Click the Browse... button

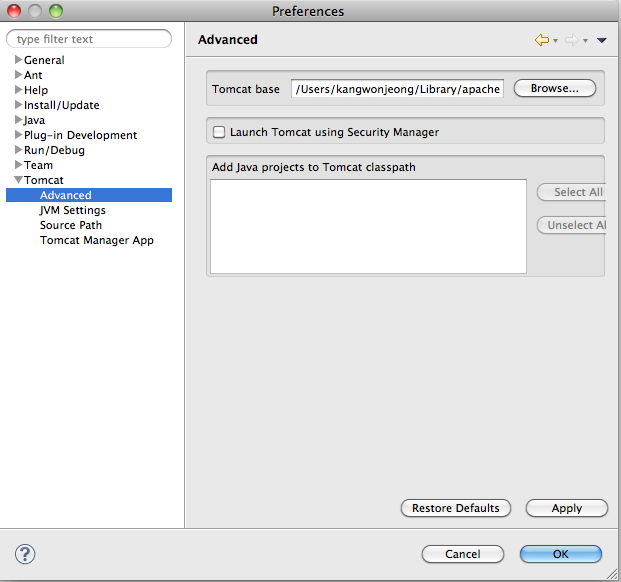coord(555,88)
